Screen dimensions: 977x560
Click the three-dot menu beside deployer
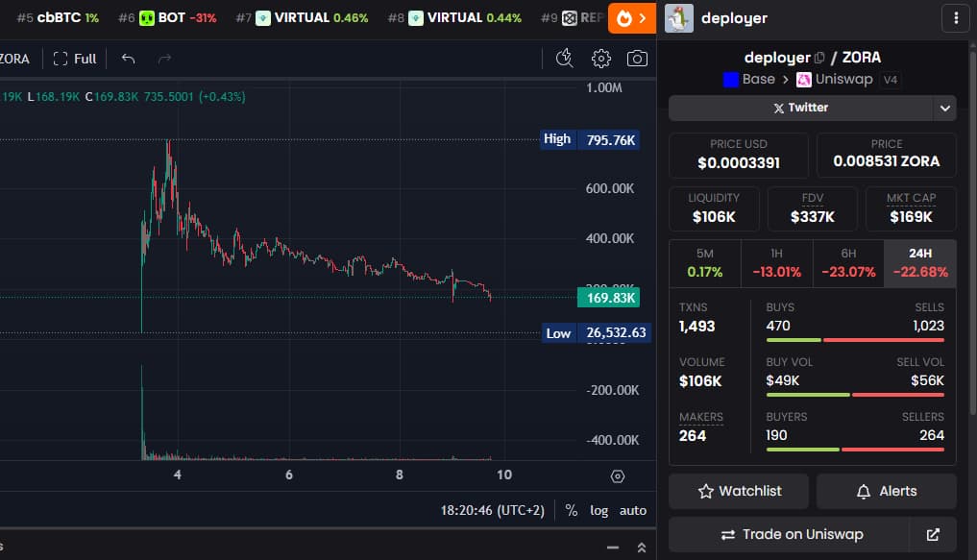tap(955, 18)
